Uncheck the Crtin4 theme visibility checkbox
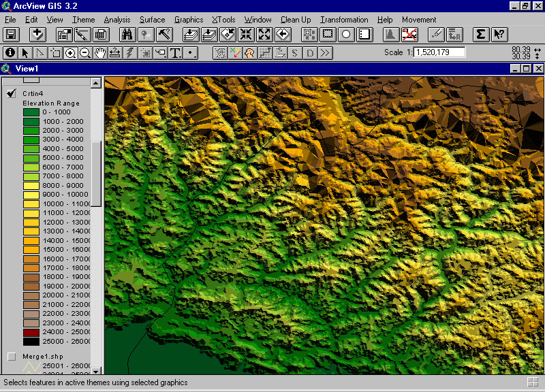Image resolution: width=545 pixels, height=392 pixels. [12, 93]
